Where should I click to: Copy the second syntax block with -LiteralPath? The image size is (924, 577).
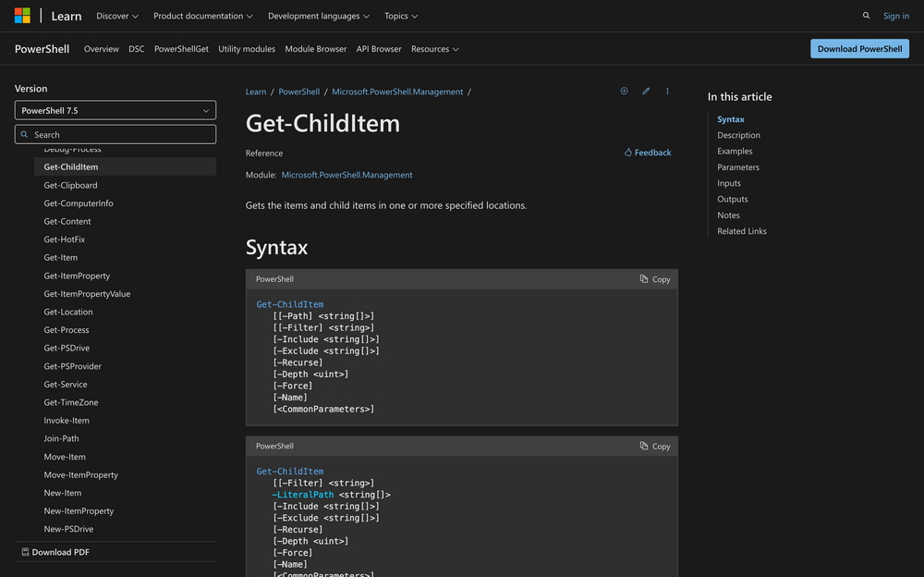654,446
